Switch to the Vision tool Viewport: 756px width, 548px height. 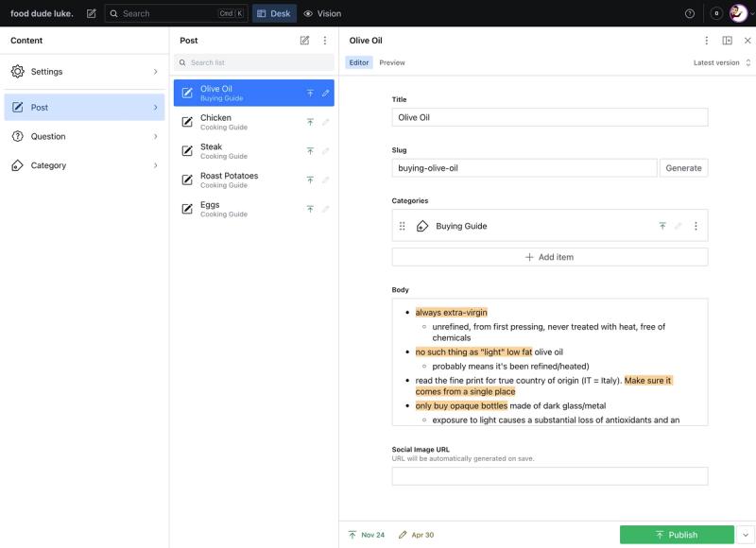point(322,13)
